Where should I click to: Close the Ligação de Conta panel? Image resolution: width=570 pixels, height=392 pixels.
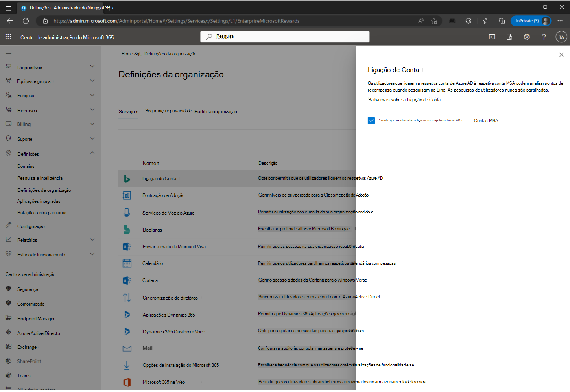(561, 55)
